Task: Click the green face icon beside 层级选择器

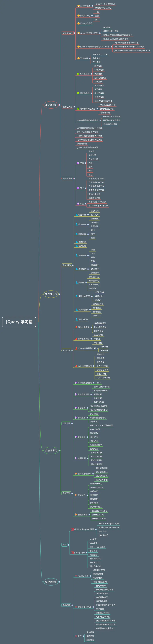Action: [x=78, y=93]
